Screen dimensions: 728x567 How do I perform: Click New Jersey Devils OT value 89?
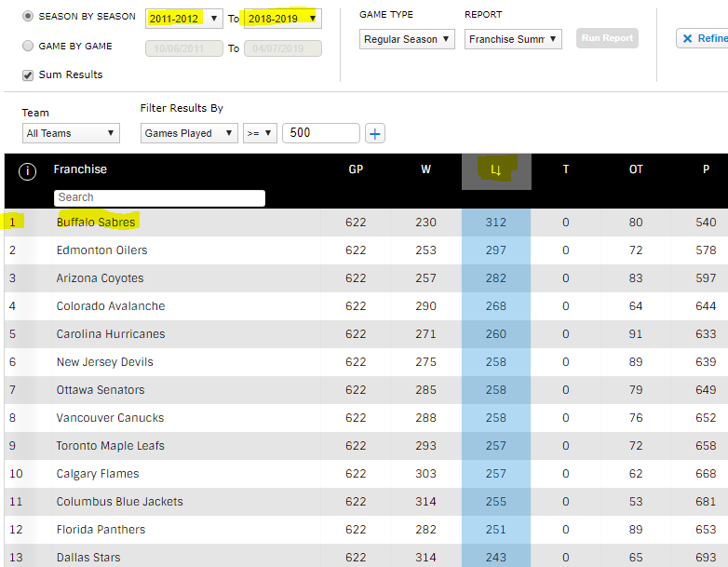click(636, 362)
